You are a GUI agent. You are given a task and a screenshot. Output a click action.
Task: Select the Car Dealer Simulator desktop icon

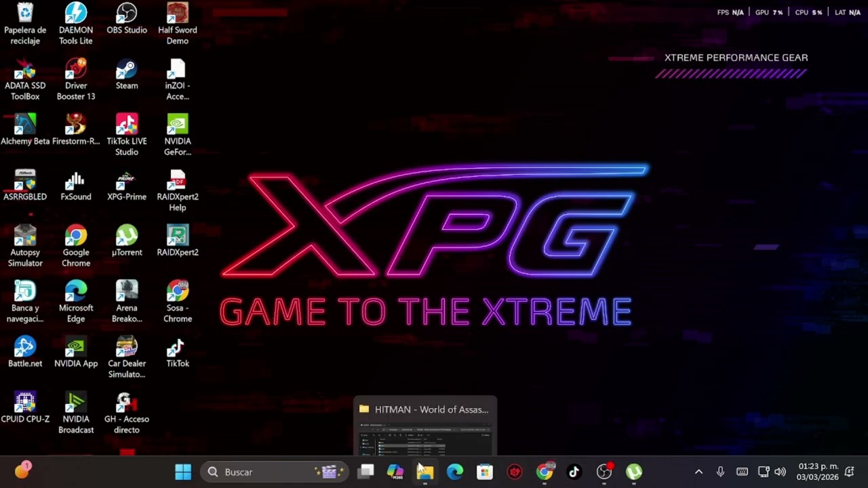(127, 357)
